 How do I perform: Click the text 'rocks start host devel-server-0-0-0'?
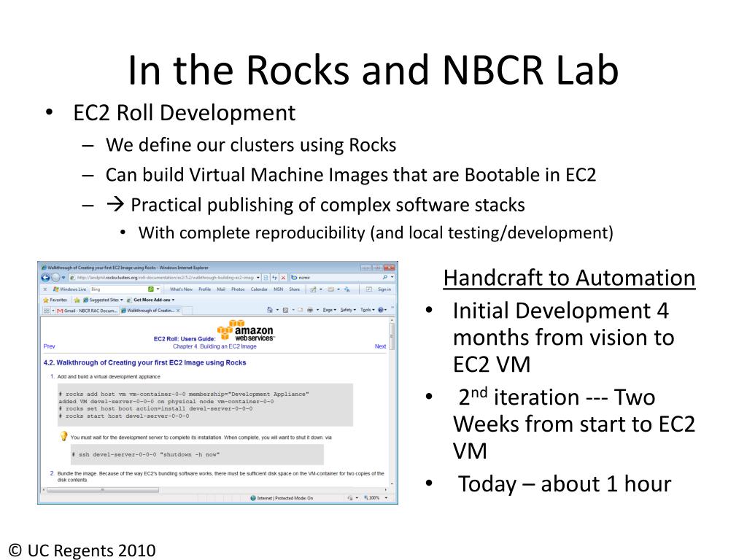127,416
